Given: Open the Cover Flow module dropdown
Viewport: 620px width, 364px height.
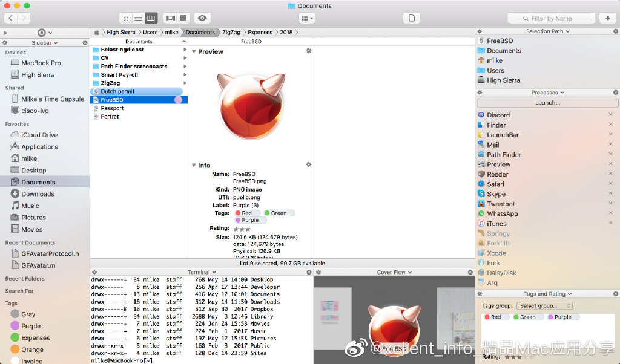Looking at the screenshot, I should point(394,272).
